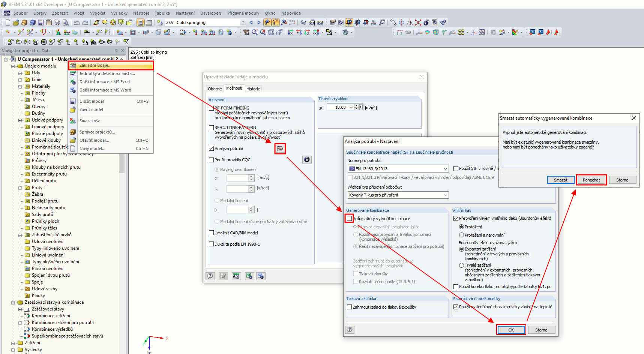Expand Zatěžovací stavy tree node
The image size is (644, 354).
[x=20, y=309]
